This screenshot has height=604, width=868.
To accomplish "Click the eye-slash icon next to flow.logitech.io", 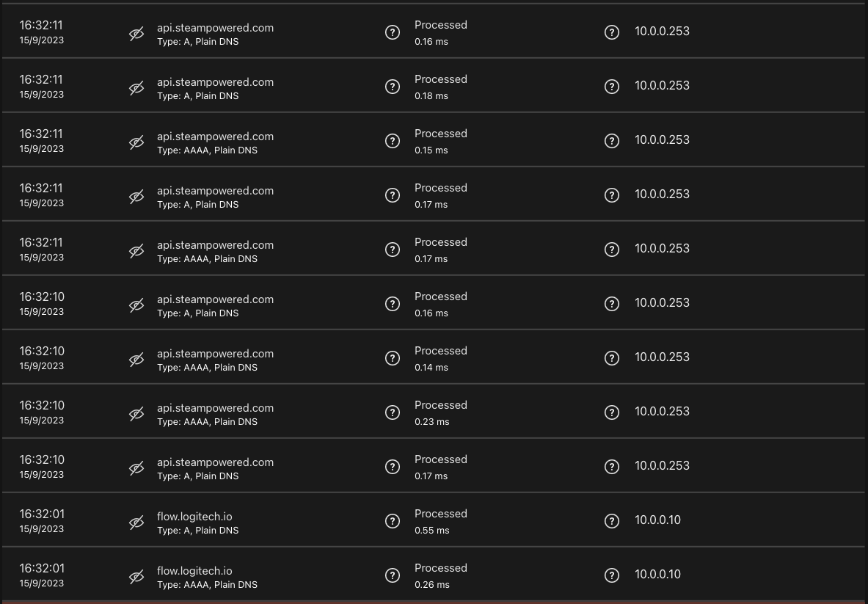I will tap(136, 521).
